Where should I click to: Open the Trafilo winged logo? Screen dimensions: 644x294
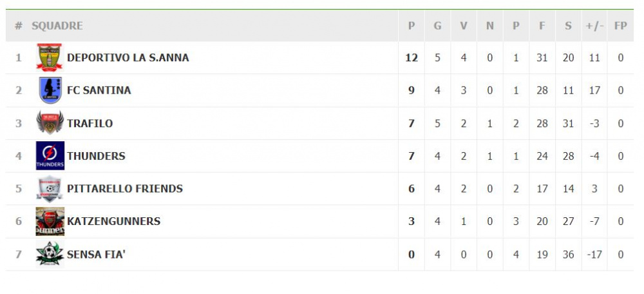tap(50, 123)
